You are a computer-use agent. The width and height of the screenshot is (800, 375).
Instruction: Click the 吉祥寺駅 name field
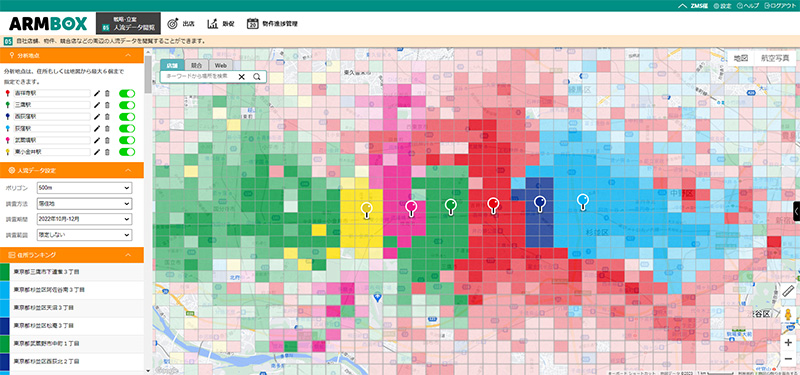pyautogui.click(x=52, y=93)
